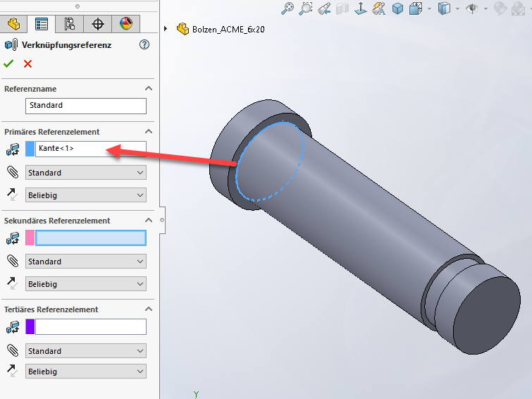Collapse the Sekundäres Referenzelement section
This screenshot has width=532, height=399.
(x=148, y=221)
